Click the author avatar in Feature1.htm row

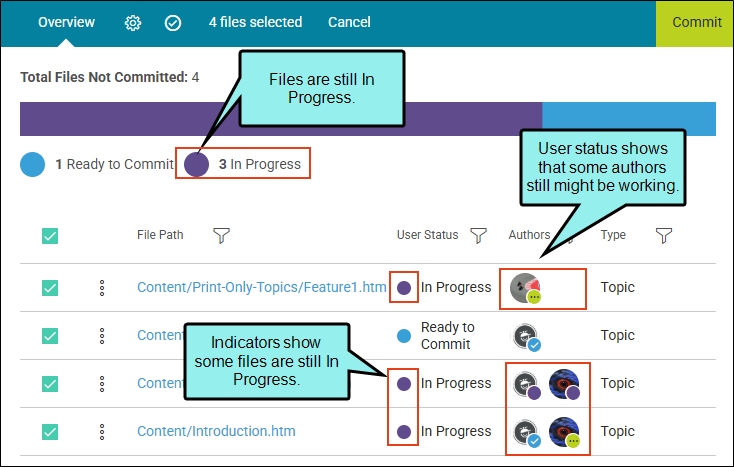[x=526, y=288]
